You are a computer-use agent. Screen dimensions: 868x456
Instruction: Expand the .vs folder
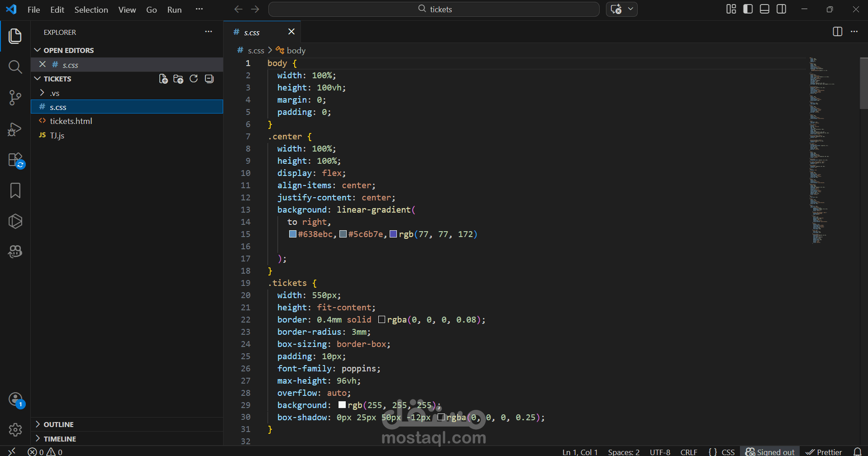pyautogui.click(x=54, y=93)
